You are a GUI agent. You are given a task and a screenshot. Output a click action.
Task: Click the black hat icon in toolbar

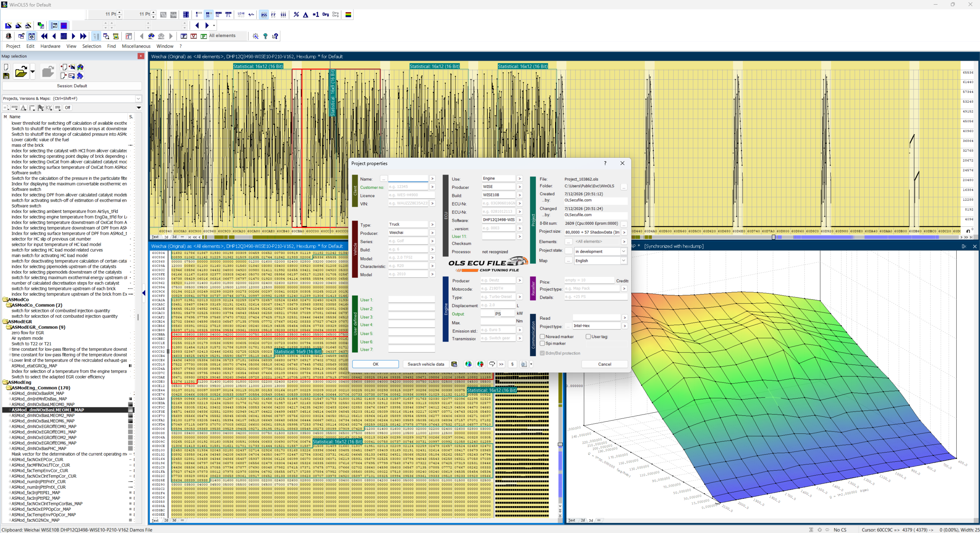pyautogui.click(x=8, y=36)
